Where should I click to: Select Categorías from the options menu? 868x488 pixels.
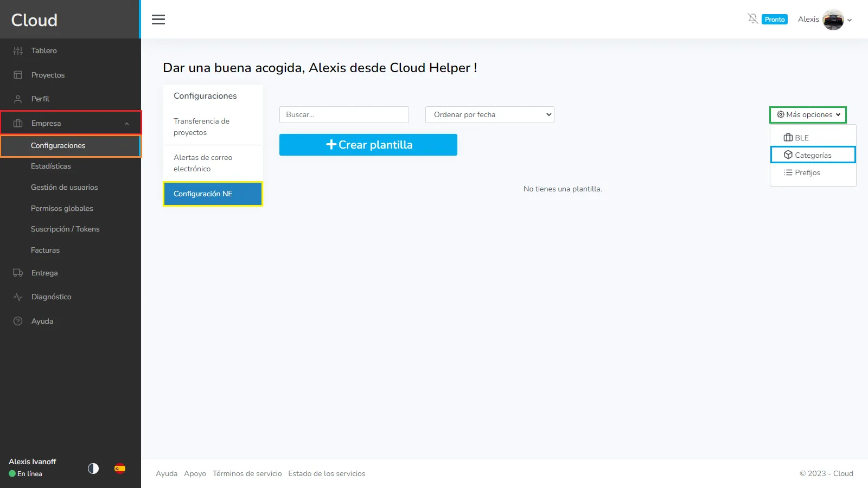pyautogui.click(x=813, y=155)
